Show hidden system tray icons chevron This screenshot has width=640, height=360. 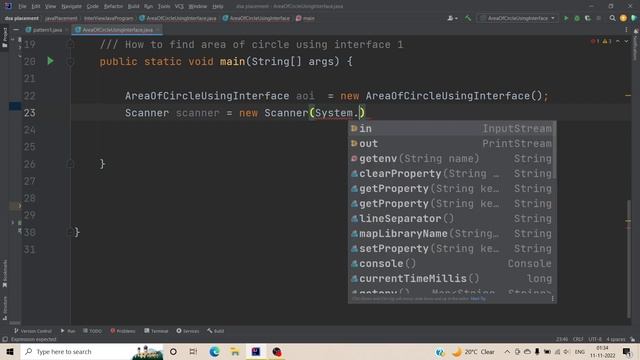[x=507, y=351]
